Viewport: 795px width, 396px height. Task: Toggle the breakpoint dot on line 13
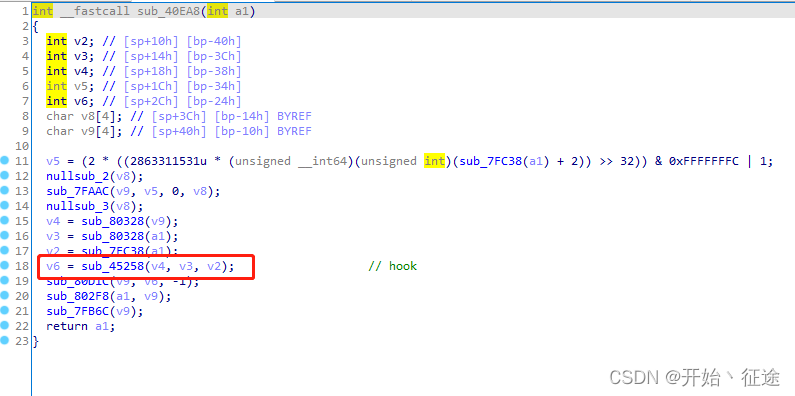pyautogui.click(x=5, y=191)
